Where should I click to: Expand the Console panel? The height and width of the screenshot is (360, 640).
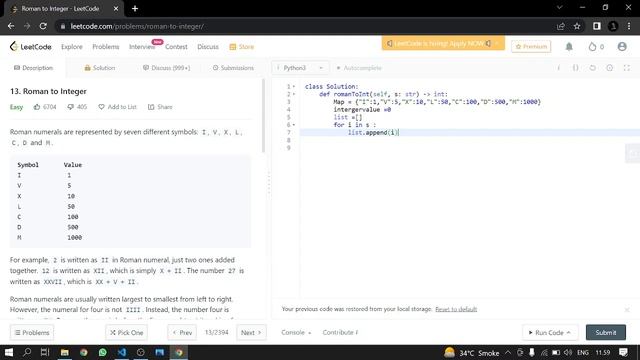(x=296, y=333)
